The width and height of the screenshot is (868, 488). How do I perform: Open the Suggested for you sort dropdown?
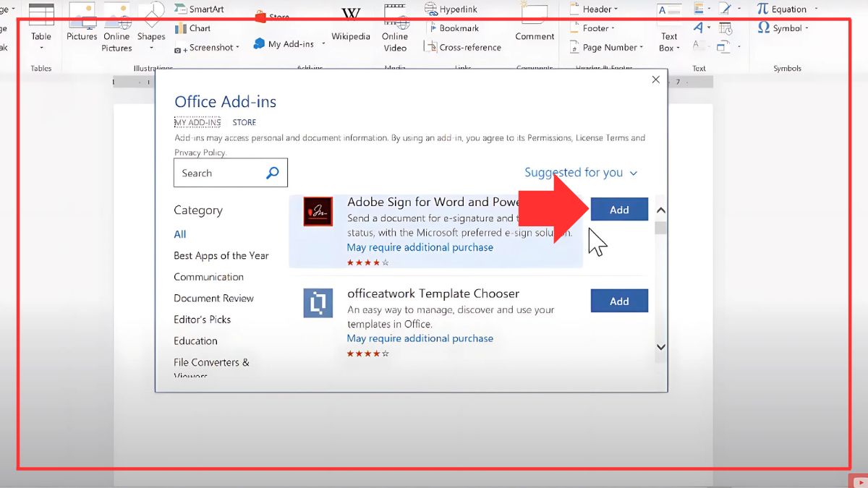pos(581,173)
